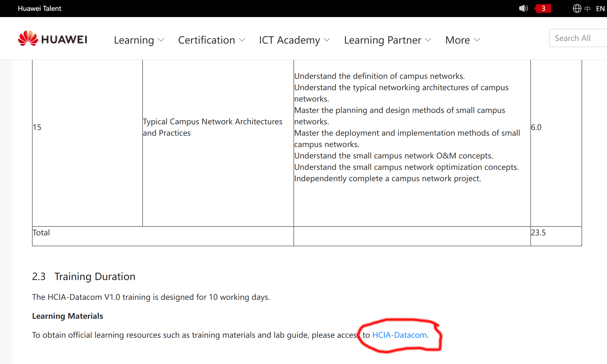Select the EN language option

click(x=600, y=9)
